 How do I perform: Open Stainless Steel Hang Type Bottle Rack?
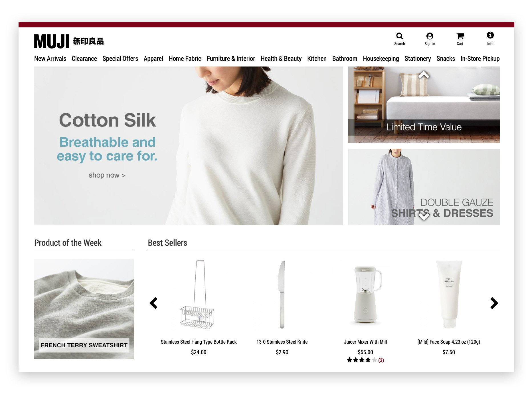199,342
